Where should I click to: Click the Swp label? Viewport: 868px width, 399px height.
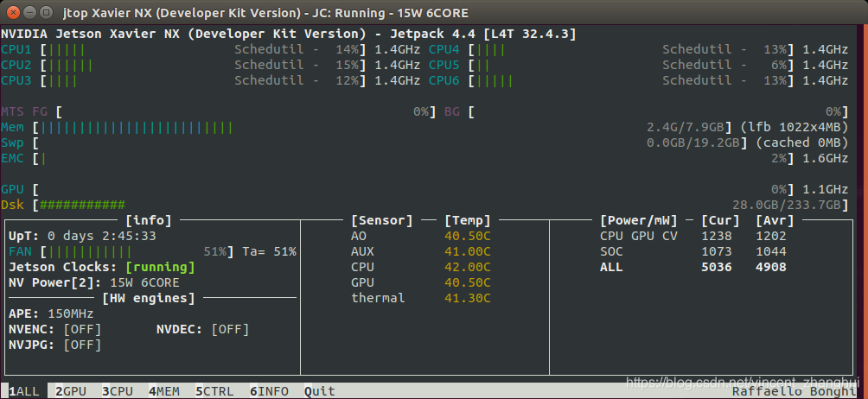tap(12, 143)
